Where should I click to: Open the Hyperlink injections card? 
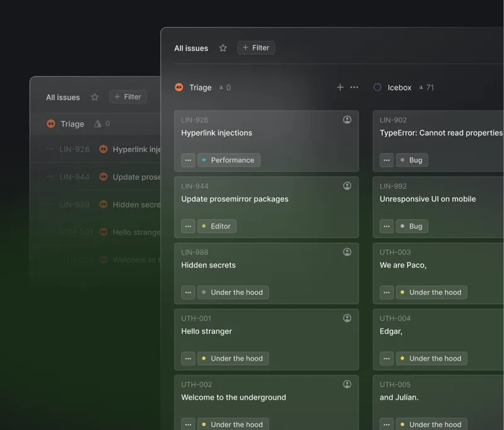pyautogui.click(x=266, y=141)
